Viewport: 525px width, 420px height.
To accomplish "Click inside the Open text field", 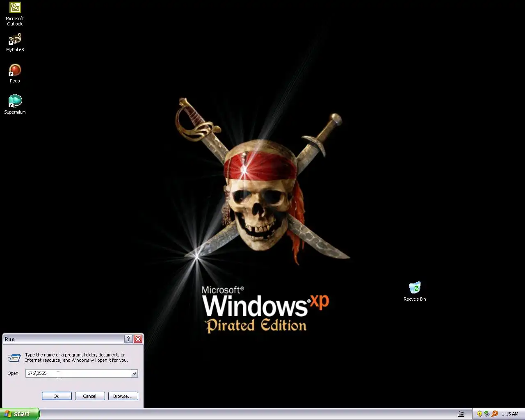I will coord(78,373).
